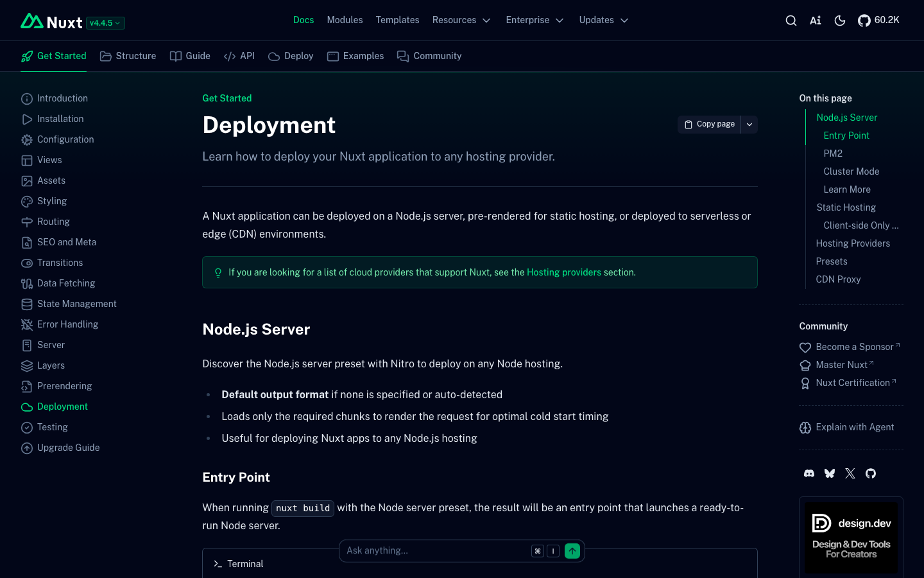Open the Deployment page in sidebar
The height and width of the screenshot is (578, 924).
pos(55,407)
